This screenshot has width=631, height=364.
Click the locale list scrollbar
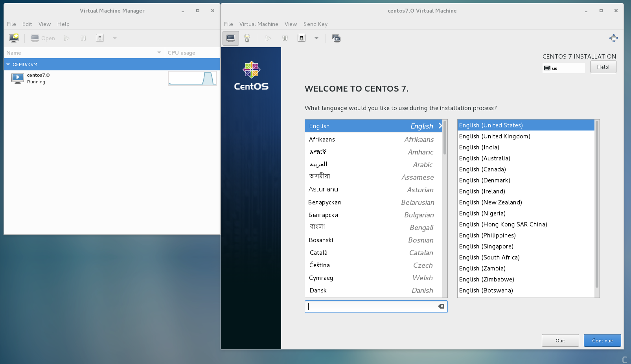point(597,204)
